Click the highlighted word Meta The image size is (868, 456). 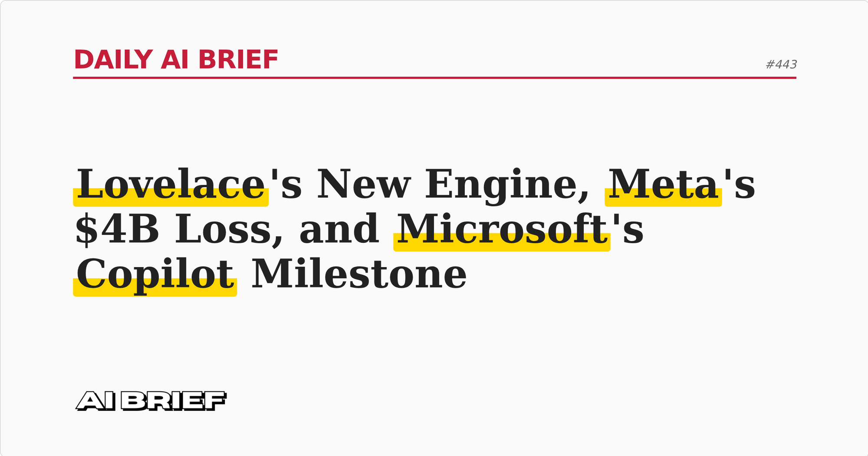(x=663, y=185)
